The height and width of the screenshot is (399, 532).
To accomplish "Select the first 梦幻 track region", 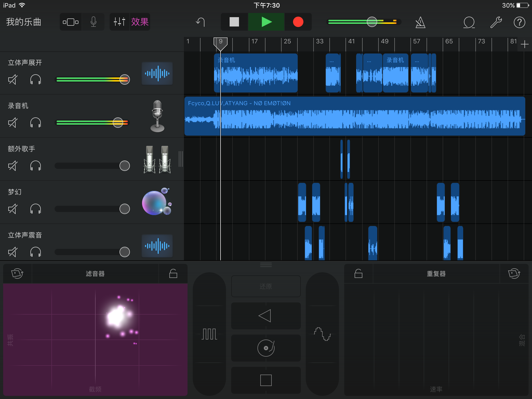I will point(302,202).
